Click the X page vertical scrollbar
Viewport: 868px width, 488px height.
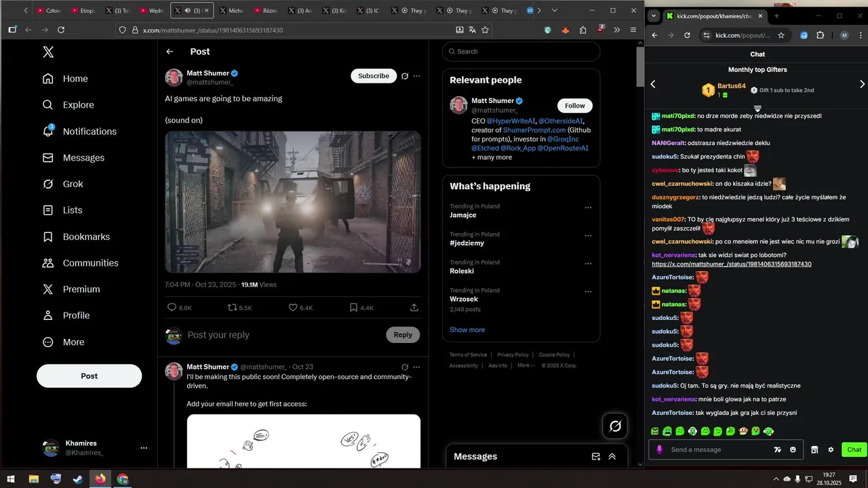(x=640, y=68)
